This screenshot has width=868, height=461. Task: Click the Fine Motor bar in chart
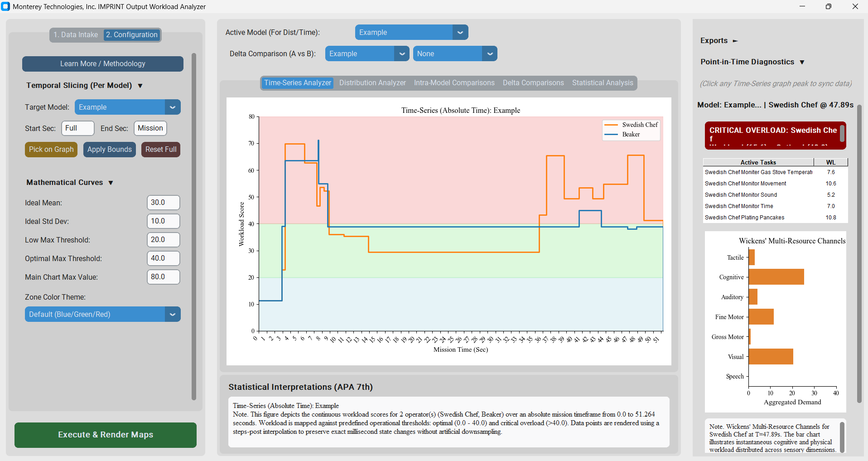(761, 317)
